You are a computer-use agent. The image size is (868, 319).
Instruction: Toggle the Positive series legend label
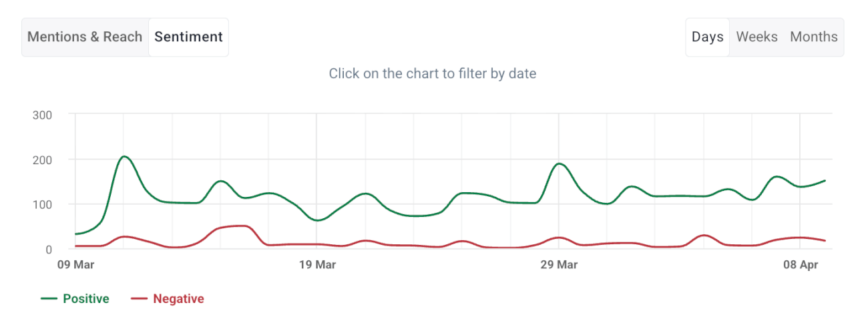coord(85,299)
